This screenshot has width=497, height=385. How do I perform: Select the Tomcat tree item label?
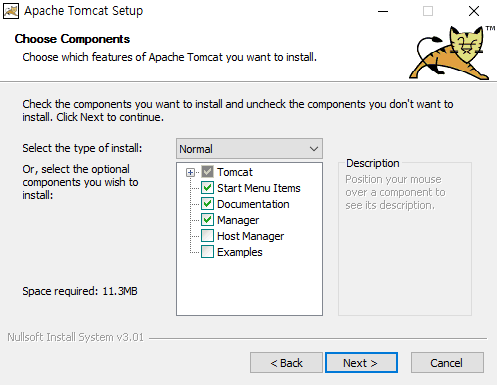click(235, 172)
